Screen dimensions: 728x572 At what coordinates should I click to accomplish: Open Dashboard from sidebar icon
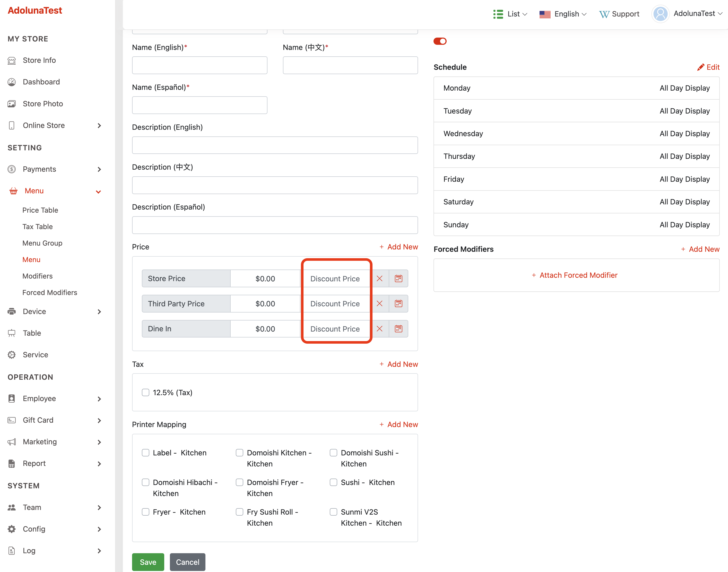(x=12, y=82)
